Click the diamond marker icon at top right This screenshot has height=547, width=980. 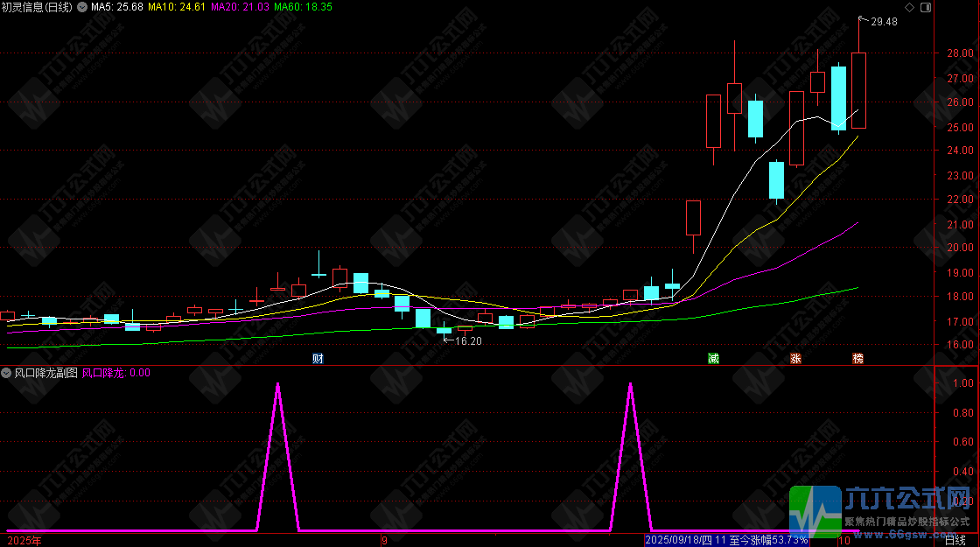(909, 8)
